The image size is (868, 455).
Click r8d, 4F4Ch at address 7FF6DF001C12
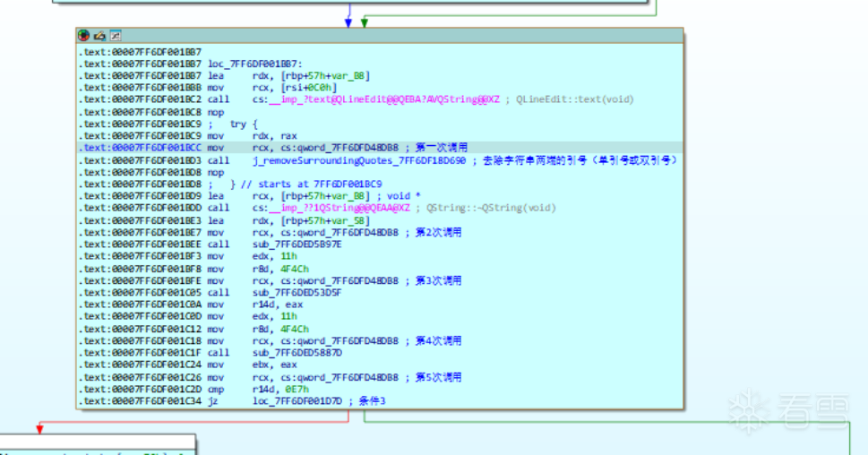click(280, 329)
